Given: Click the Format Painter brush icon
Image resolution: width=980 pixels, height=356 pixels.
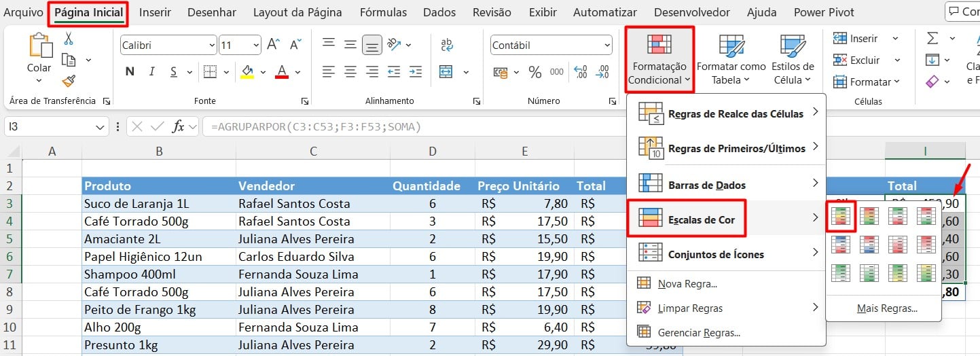Looking at the screenshot, I should pos(68,82).
